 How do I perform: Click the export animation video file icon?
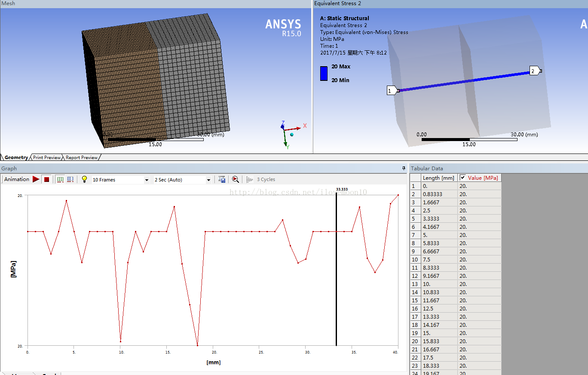point(222,179)
